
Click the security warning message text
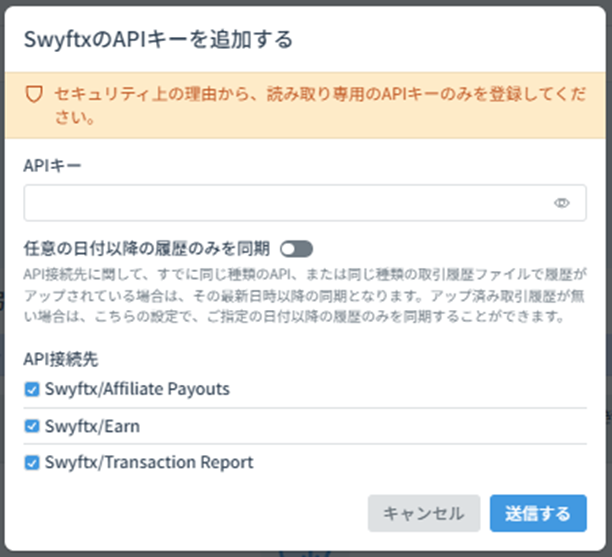pos(320,105)
